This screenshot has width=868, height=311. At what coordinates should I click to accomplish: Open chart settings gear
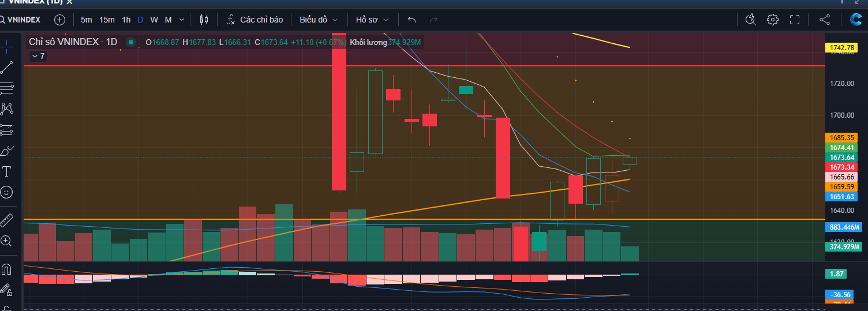click(773, 20)
